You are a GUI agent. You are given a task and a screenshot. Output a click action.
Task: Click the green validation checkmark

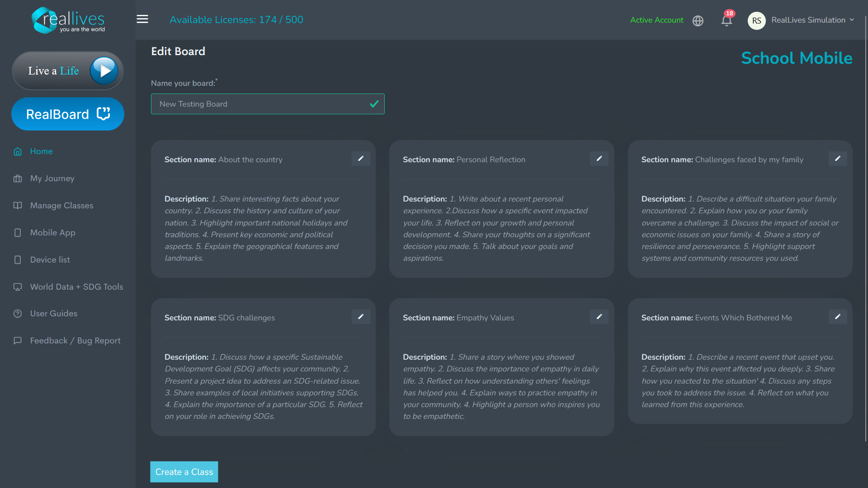(374, 104)
